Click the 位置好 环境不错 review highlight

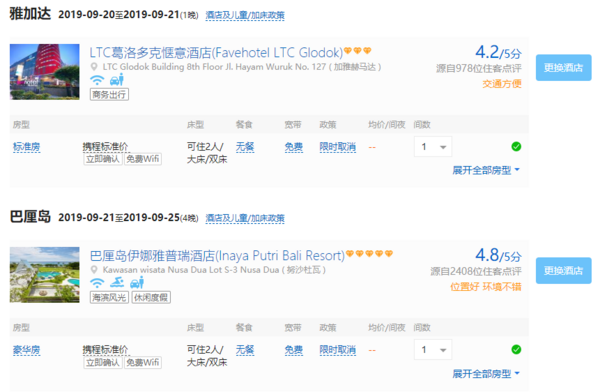[x=486, y=287]
